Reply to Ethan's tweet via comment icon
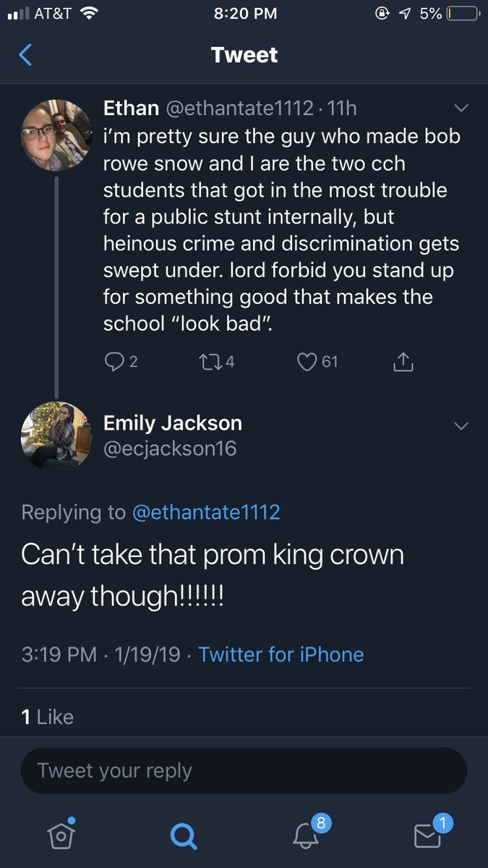The height and width of the screenshot is (868, 488). 114,362
